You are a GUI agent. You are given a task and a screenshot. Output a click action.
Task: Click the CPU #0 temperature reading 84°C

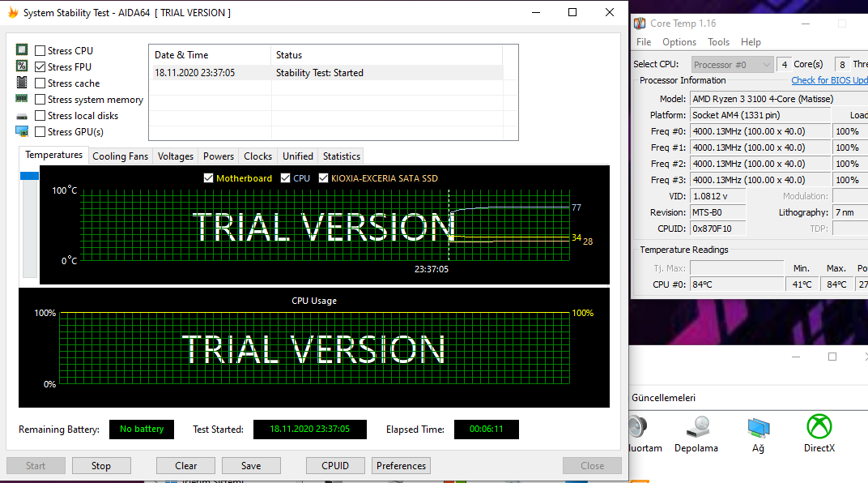click(x=736, y=284)
